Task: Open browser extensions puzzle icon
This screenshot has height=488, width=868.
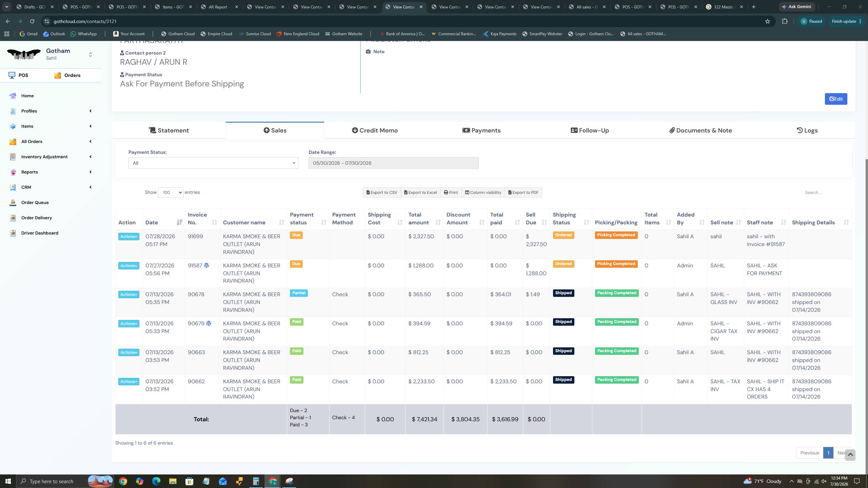Action: click(785, 21)
